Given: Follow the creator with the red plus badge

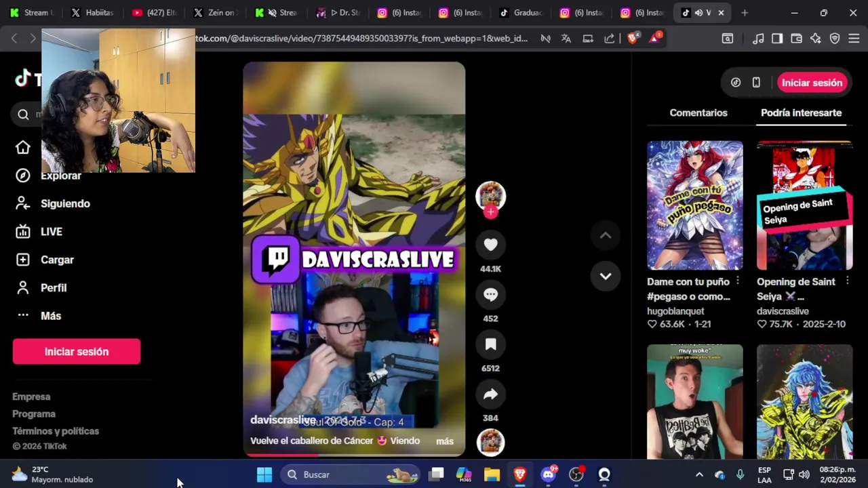Looking at the screenshot, I should (490, 211).
